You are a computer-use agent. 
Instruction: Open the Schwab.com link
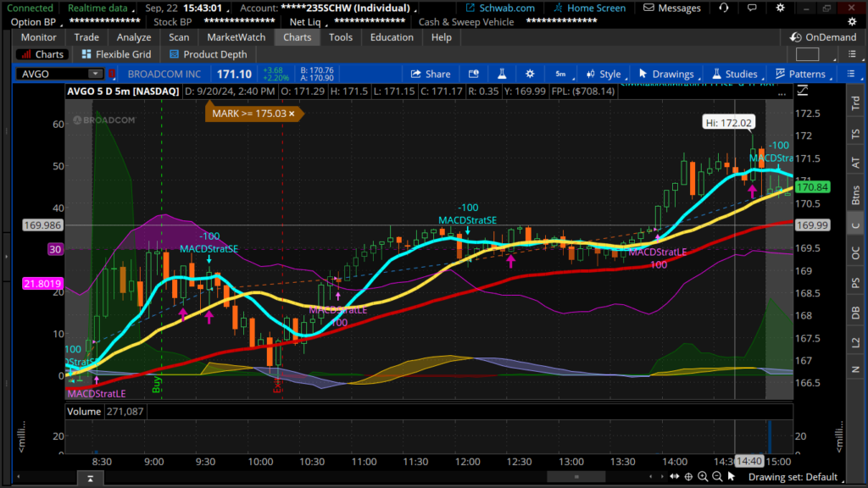pos(500,8)
